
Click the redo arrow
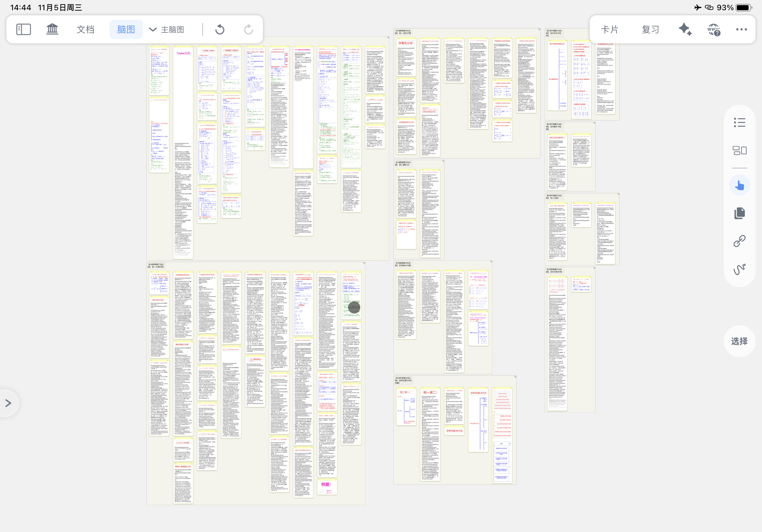coord(248,30)
